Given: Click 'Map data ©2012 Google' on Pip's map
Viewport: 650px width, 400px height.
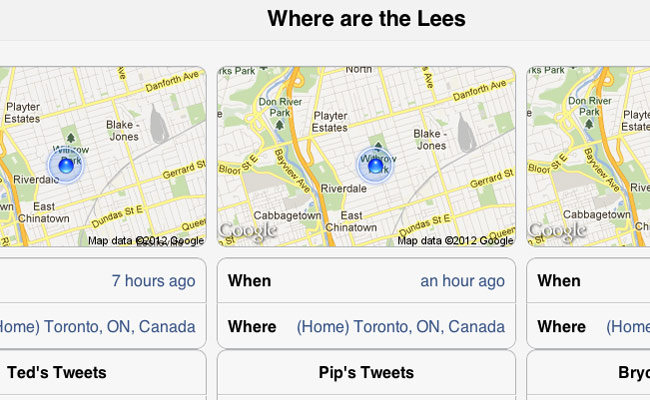Looking at the screenshot, I should 455,240.
